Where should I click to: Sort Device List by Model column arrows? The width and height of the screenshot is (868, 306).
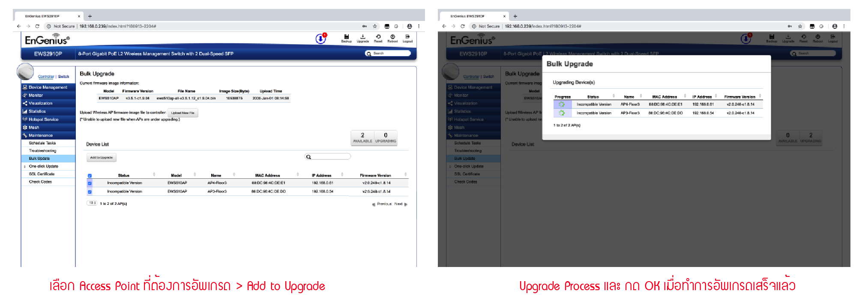[x=195, y=174]
